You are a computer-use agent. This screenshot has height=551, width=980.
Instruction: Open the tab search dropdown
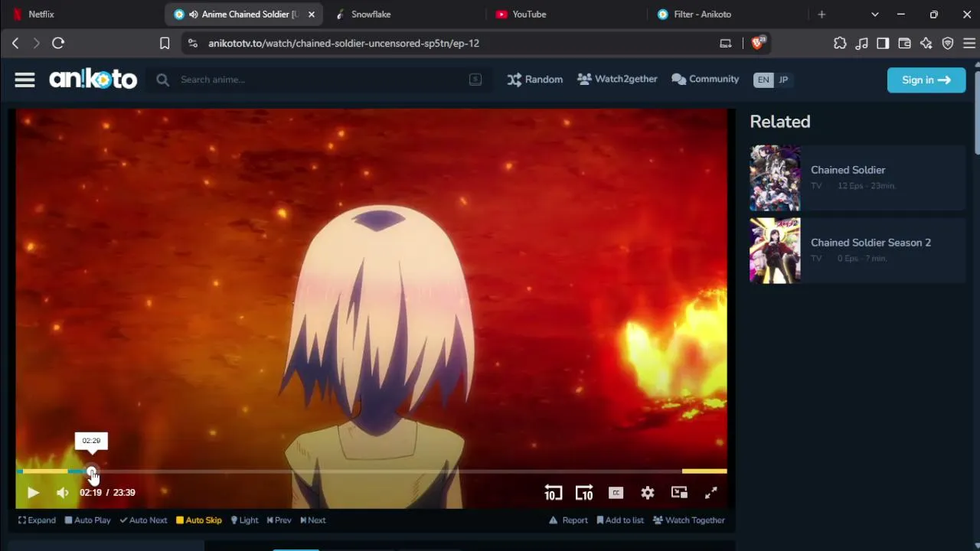pyautogui.click(x=875, y=15)
